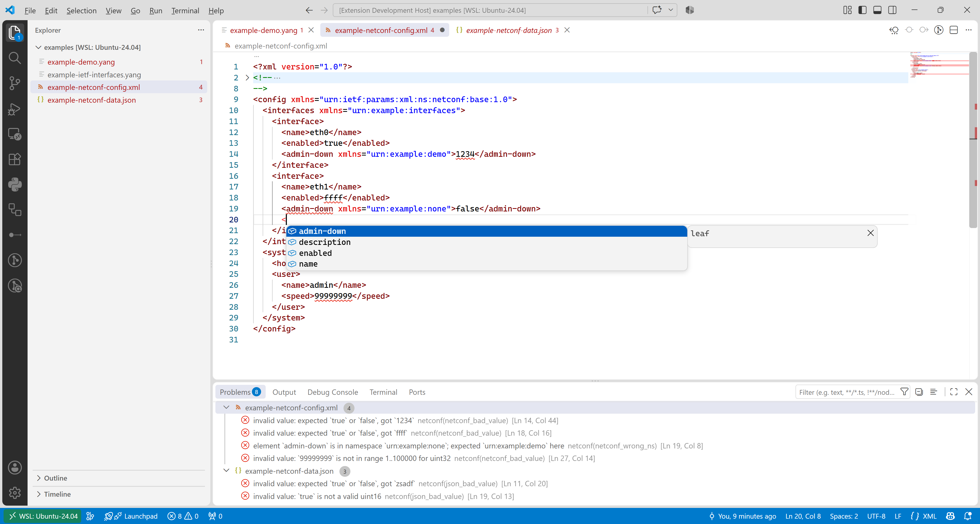Open Explorer Views and More Actions ellipsis
This screenshot has width=980, height=524.
[x=201, y=30]
